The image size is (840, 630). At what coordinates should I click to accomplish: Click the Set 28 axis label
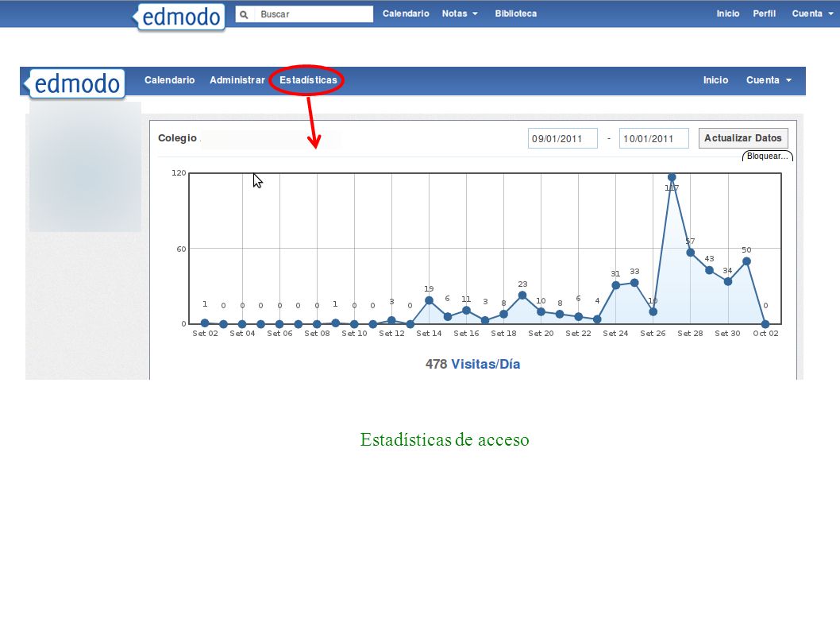690,334
